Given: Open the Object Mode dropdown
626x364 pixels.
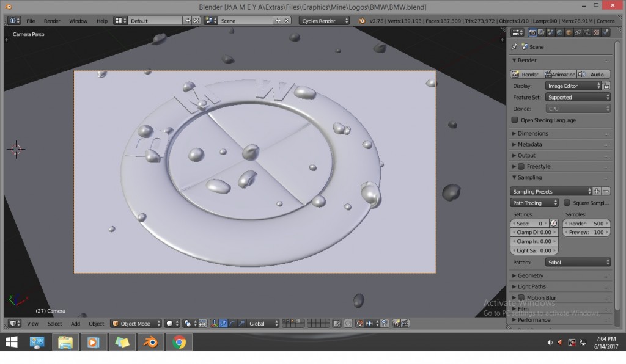Looking at the screenshot, I should (136, 323).
